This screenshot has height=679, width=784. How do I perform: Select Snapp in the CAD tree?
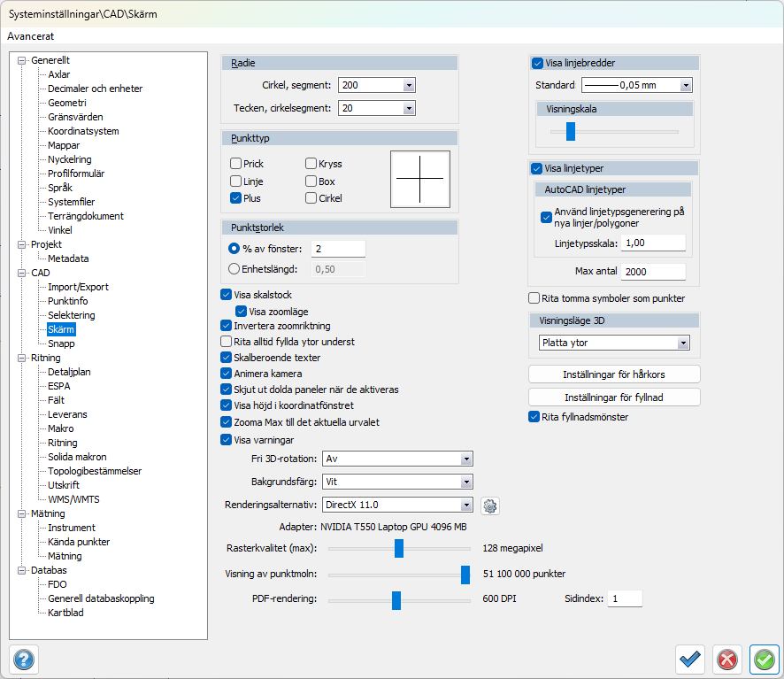tap(61, 343)
